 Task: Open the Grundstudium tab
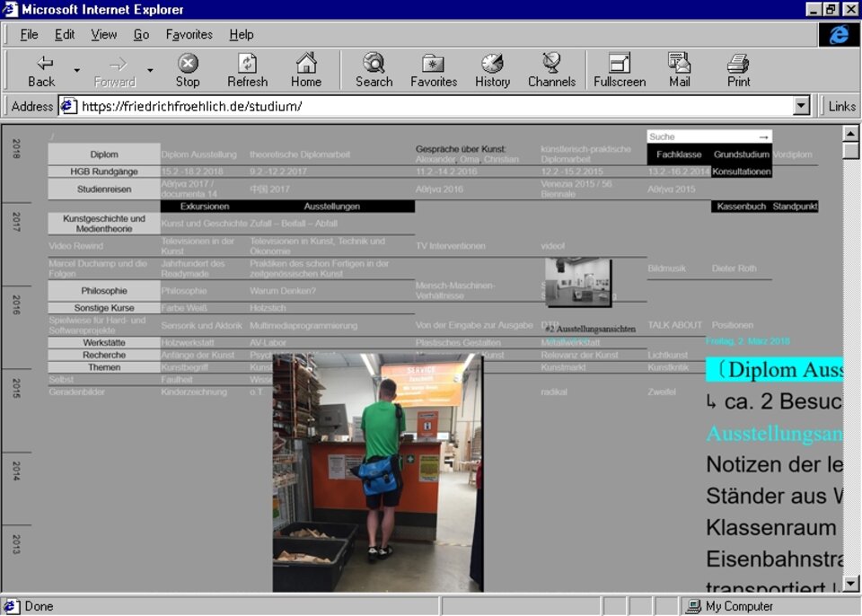[741, 154]
